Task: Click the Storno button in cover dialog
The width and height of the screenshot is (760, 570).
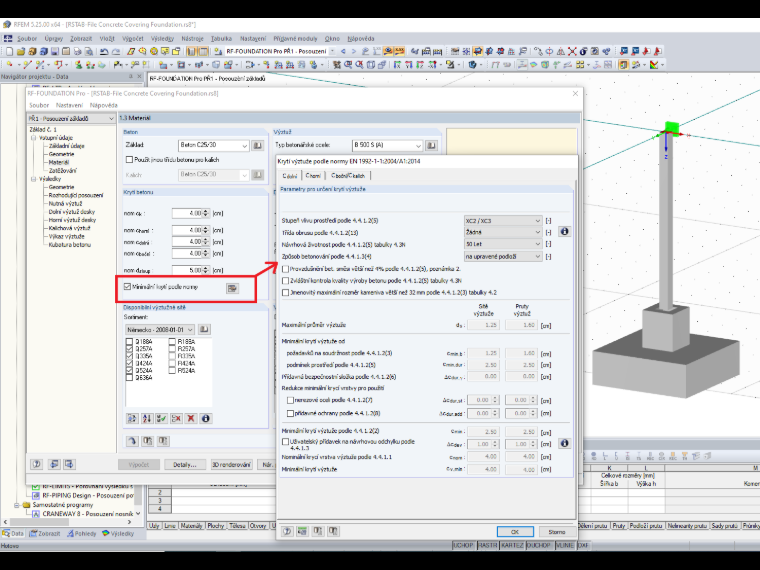Action: 556,532
